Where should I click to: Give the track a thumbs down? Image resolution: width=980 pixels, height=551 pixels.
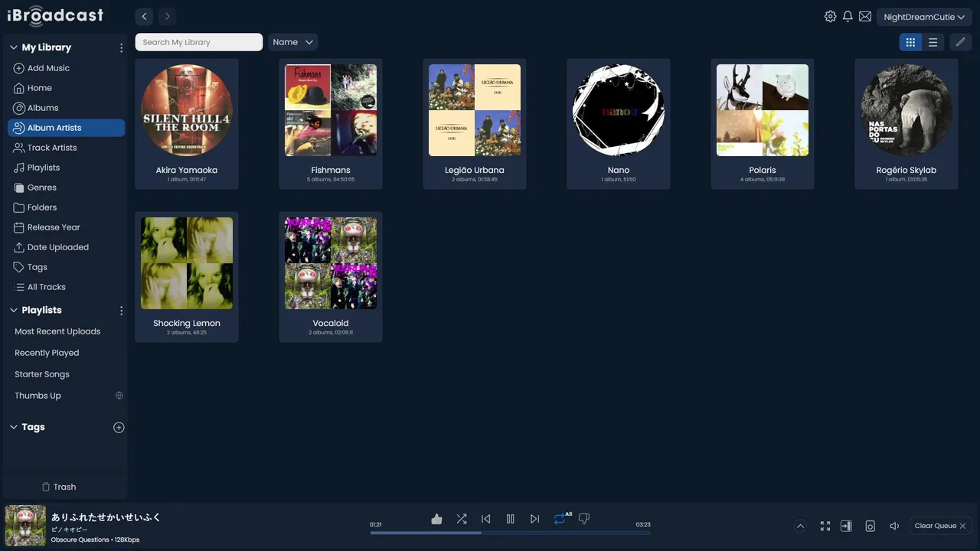click(x=584, y=519)
